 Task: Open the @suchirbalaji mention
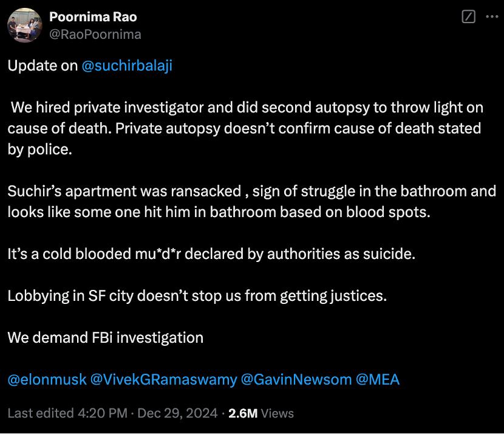126,66
